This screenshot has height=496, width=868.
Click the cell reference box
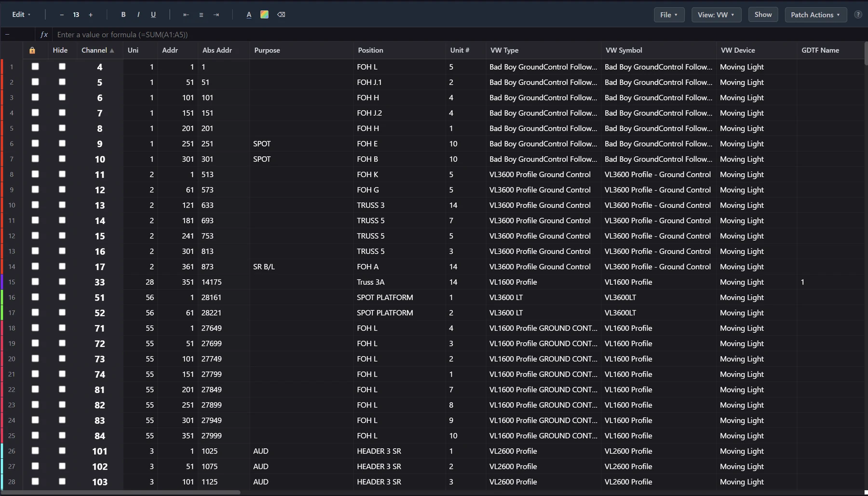point(18,34)
